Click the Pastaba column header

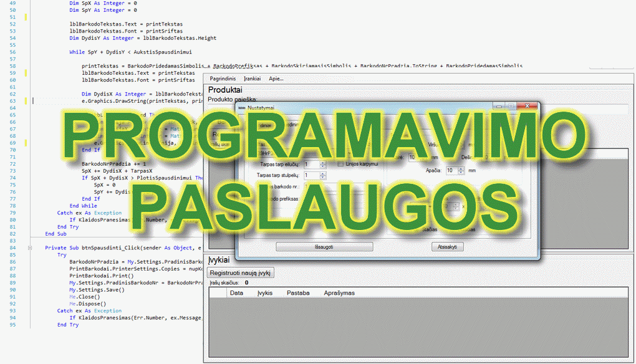click(x=298, y=292)
